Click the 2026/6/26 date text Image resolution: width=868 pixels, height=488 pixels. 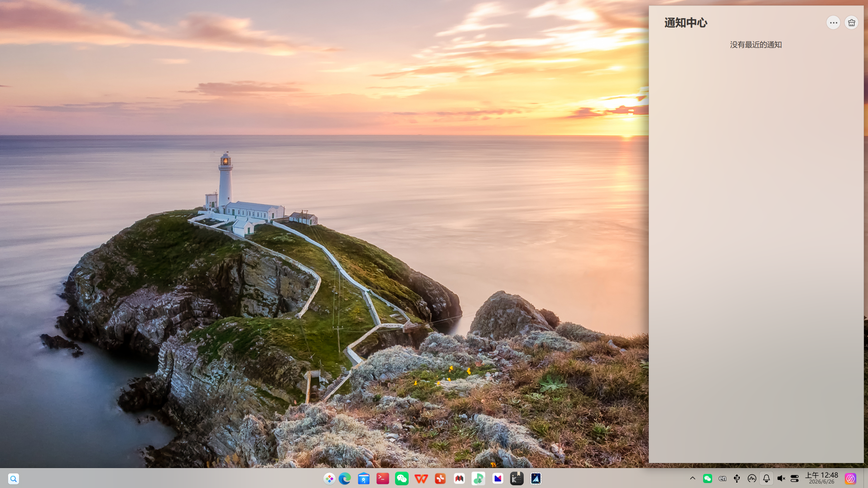pos(821,482)
